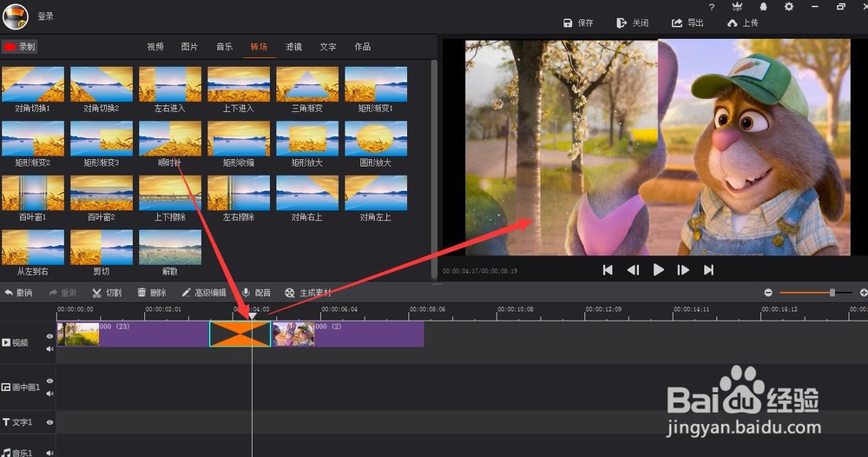The image size is (868, 457).
Task: Click the 关闭 close project button
Action: 632,23
